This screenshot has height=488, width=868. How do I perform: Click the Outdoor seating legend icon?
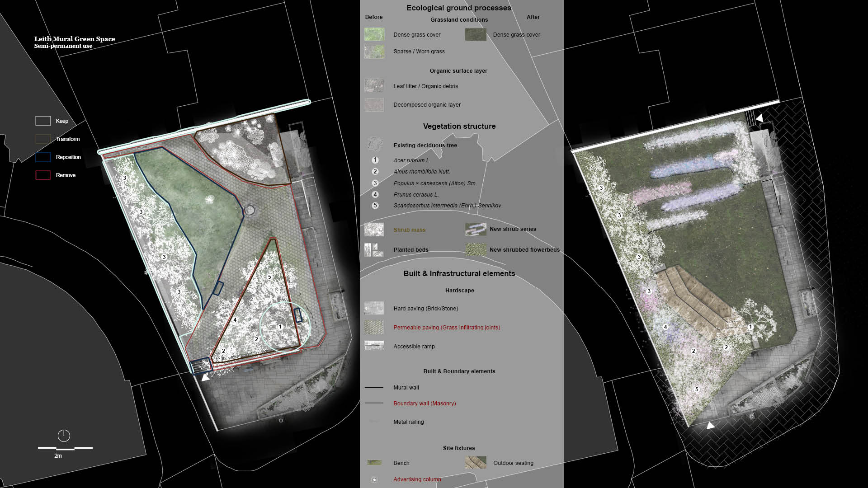click(476, 462)
